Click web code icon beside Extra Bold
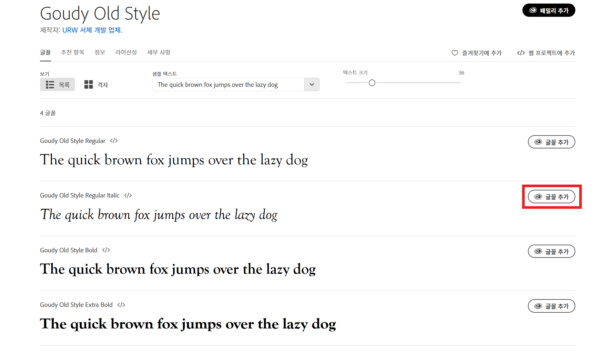The width and height of the screenshot is (616, 364). [121, 305]
